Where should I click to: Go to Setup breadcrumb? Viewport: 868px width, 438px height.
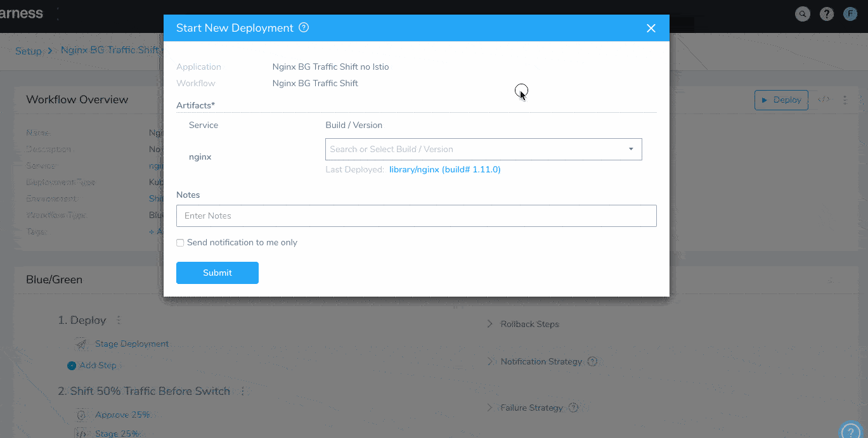[29, 51]
